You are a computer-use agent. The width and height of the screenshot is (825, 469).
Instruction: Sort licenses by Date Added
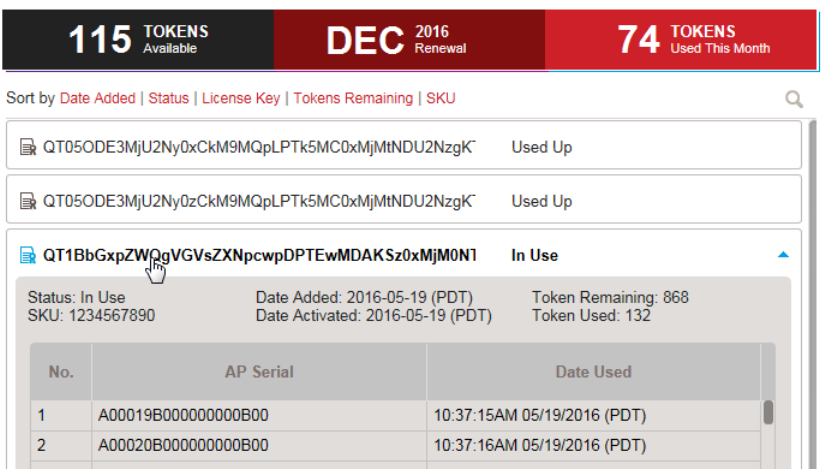click(x=97, y=98)
